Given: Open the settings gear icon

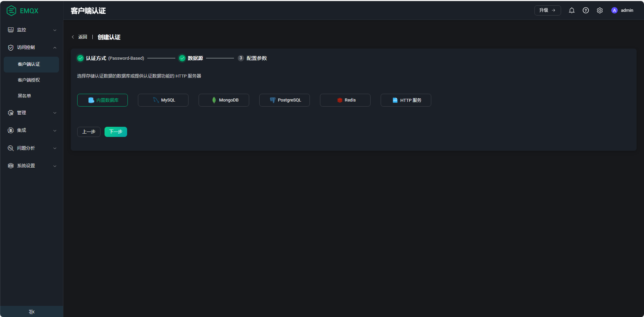Looking at the screenshot, I should coord(599,10).
